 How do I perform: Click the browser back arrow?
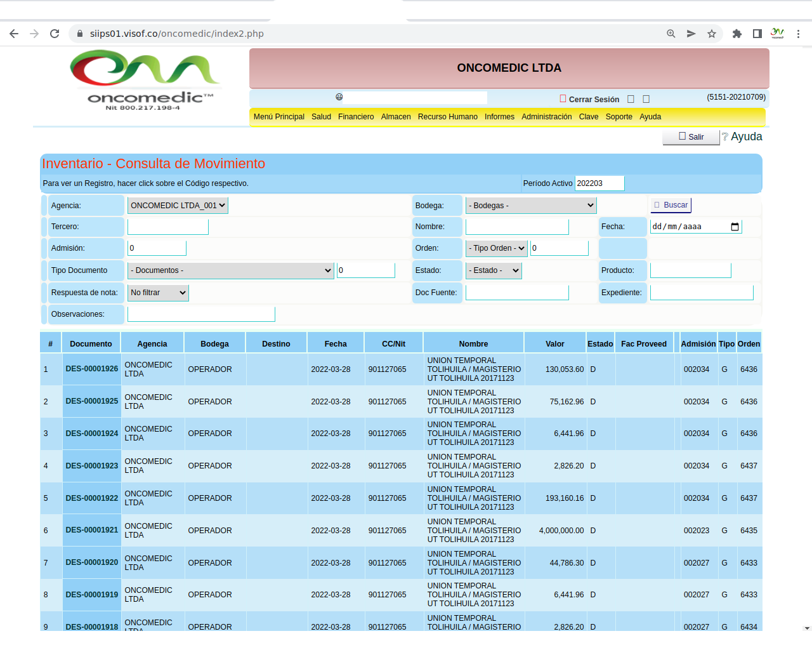14,34
